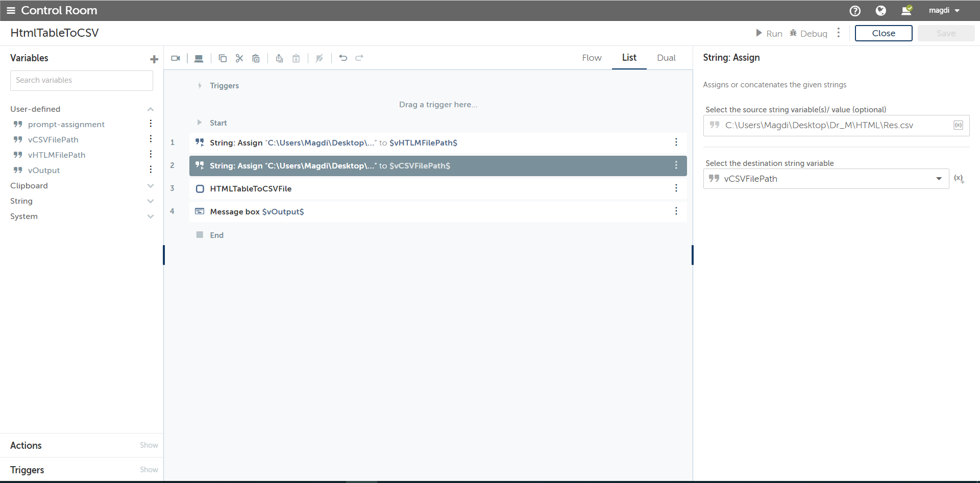The image size is (980, 483).
Task: Collapse the User-defined variables section
Action: pyautogui.click(x=151, y=109)
